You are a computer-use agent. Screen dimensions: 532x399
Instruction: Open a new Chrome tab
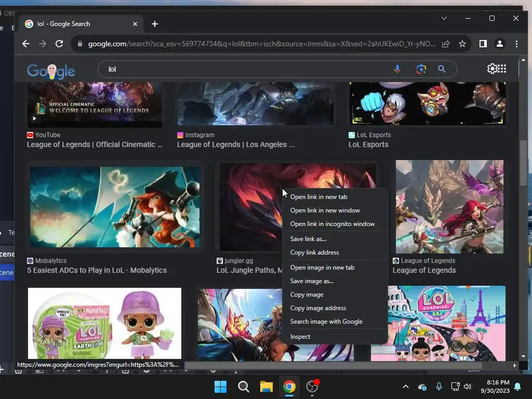click(x=155, y=24)
